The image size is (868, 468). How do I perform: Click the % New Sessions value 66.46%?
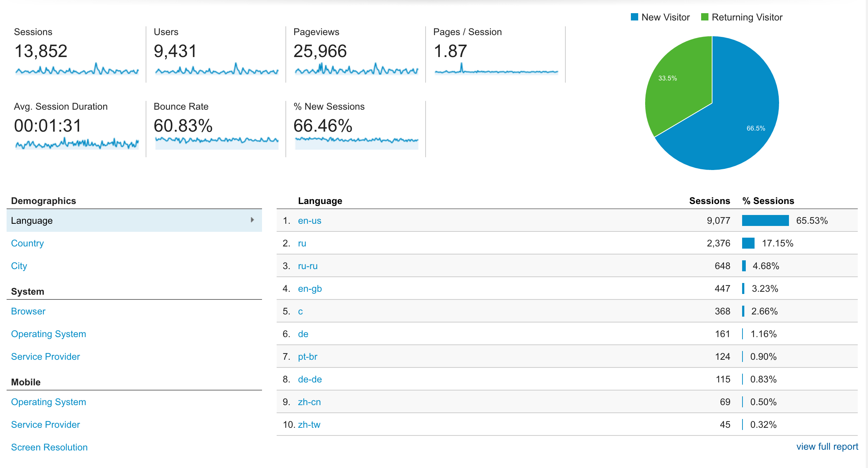323,125
